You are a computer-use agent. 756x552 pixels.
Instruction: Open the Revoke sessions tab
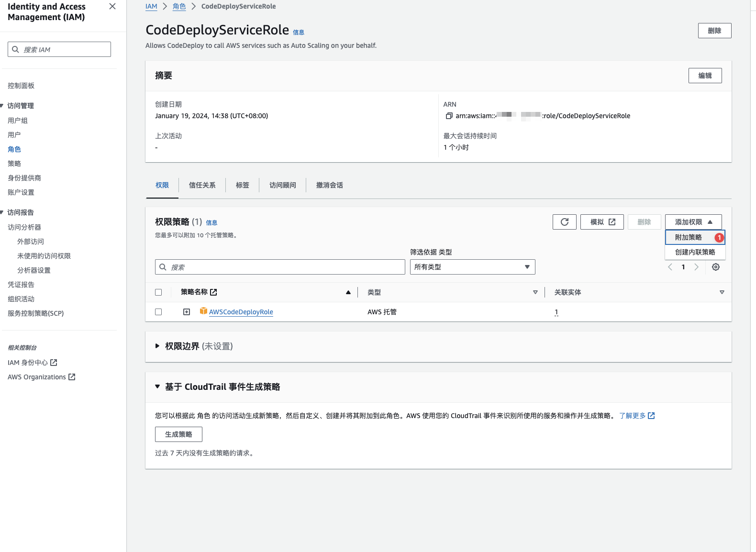click(330, 185)
